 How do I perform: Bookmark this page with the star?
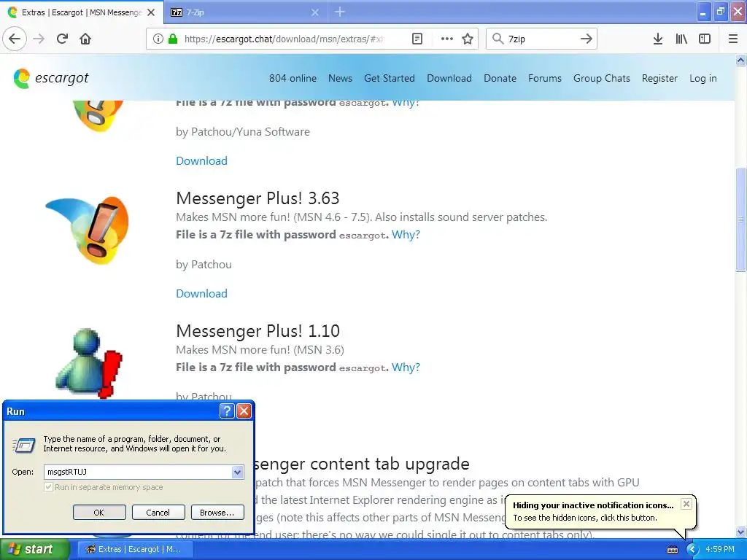point(468,39)
